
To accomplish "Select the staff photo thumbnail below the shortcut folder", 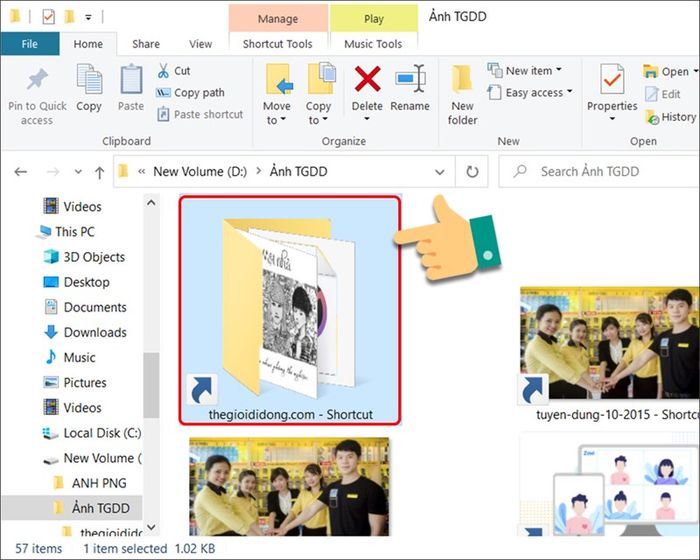I will click(289, 487).
